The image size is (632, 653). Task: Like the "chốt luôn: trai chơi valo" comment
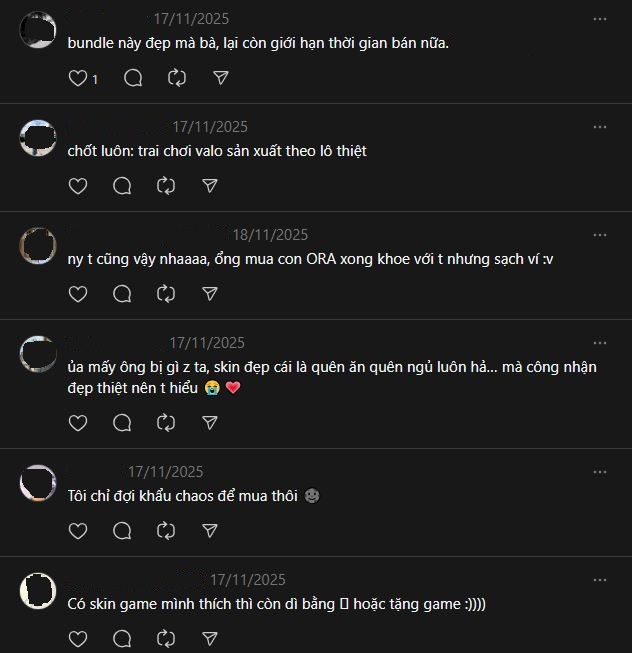[78, 186]
